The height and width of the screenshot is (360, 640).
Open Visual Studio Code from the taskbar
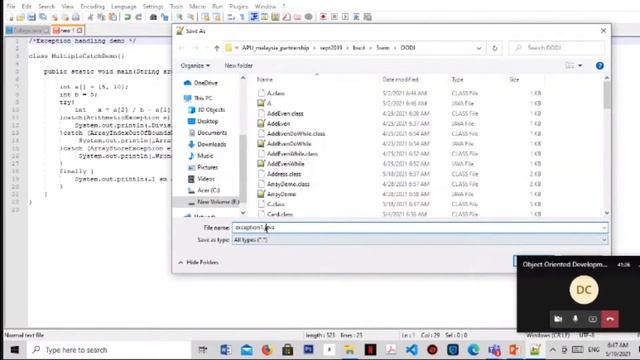412,350
